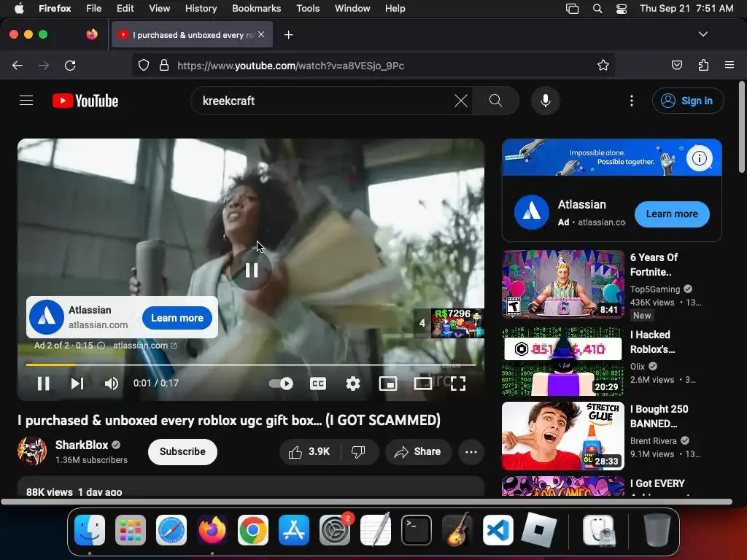747x560 pixels.
Task: Clear the kreekcraft search text
Action: click(461, 101)
